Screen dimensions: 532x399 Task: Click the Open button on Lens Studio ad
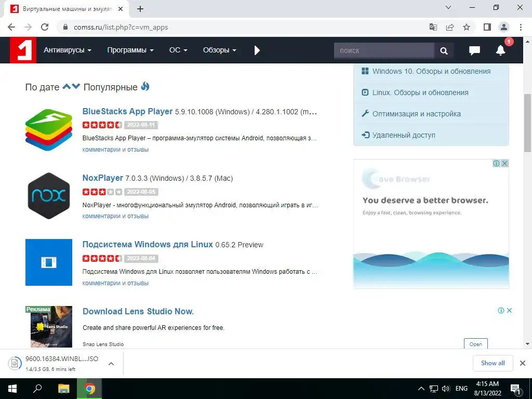[476, 344]
